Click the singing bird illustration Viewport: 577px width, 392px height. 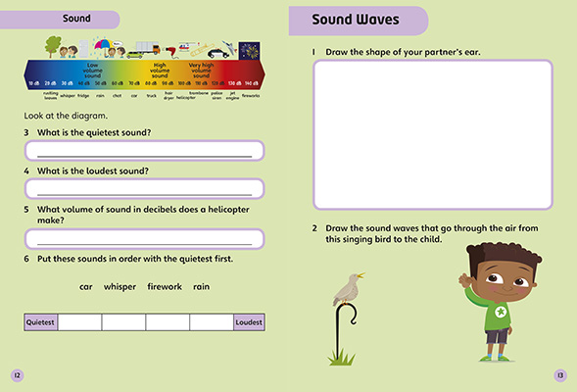[x=348, y=289]
